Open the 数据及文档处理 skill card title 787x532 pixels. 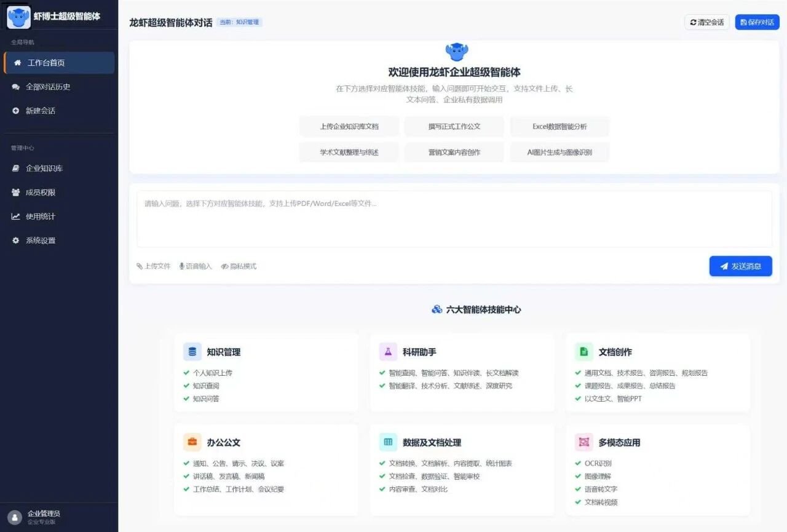tap(432, 443)
